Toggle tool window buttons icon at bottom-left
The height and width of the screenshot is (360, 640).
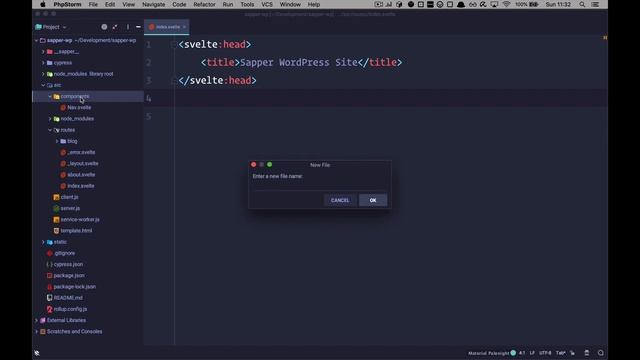coord(37,353)
